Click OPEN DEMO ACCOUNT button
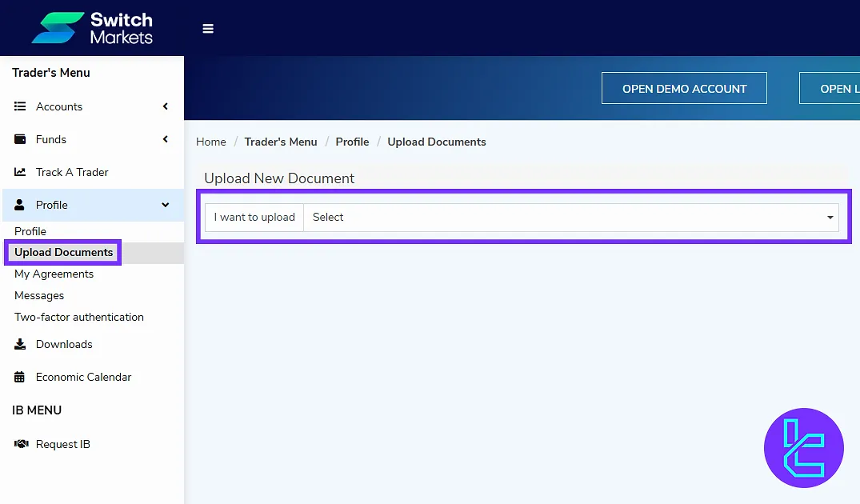The height and width of the screenshot is (504, 860). coord(684,88)
